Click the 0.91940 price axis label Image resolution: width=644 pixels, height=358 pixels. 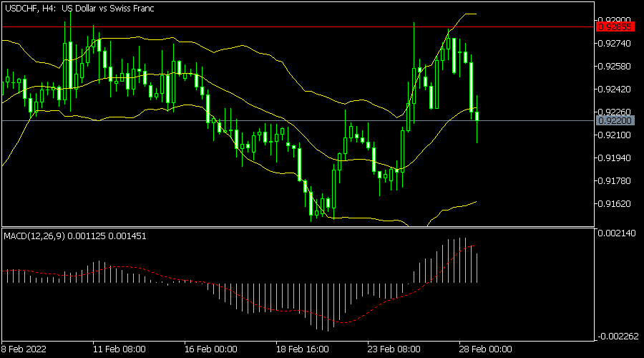615,158
